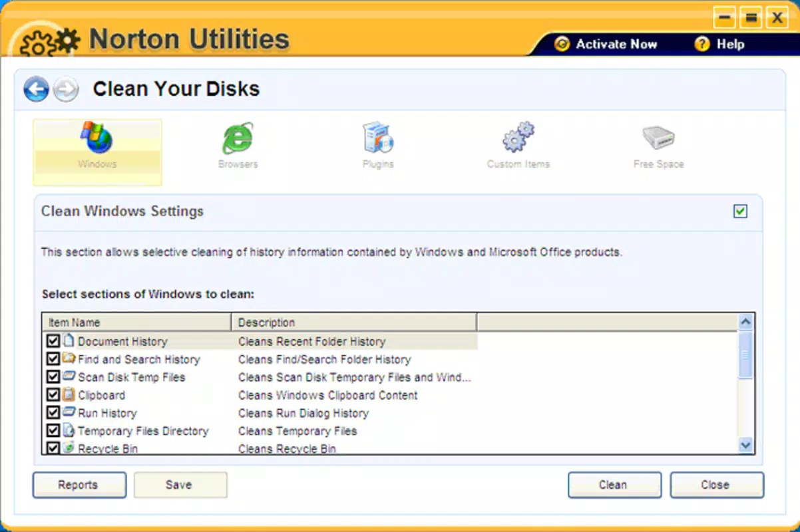The width and height of the screenshot is (800, 532).
Task: Click 'Cleans Temporary Files' description
Action: tap(298, 432)
